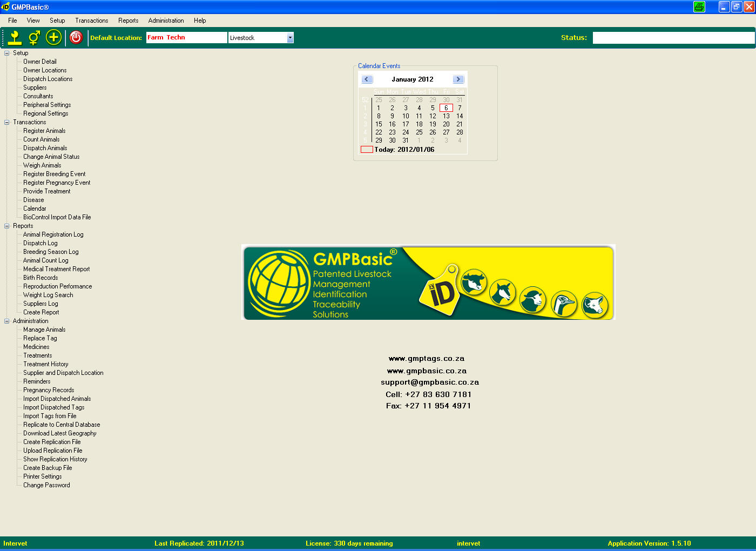This screenshot has height=551, width=756.
Task: Open Create Backup File
Action: coord(48,468)
